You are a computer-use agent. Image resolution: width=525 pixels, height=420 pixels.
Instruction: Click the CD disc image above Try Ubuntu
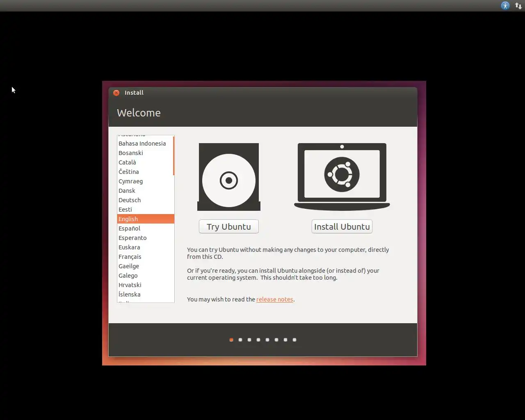(x=229, y=177)
